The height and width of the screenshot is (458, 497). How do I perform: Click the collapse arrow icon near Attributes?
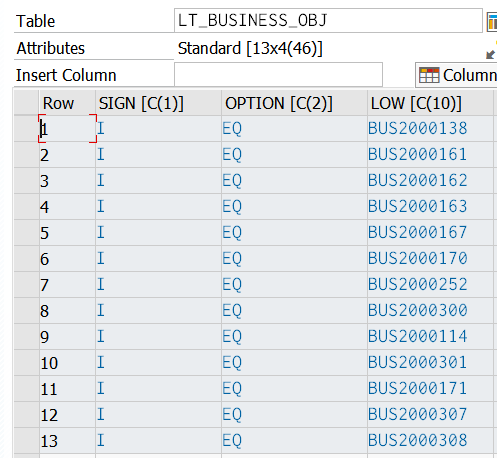(491, 54)
